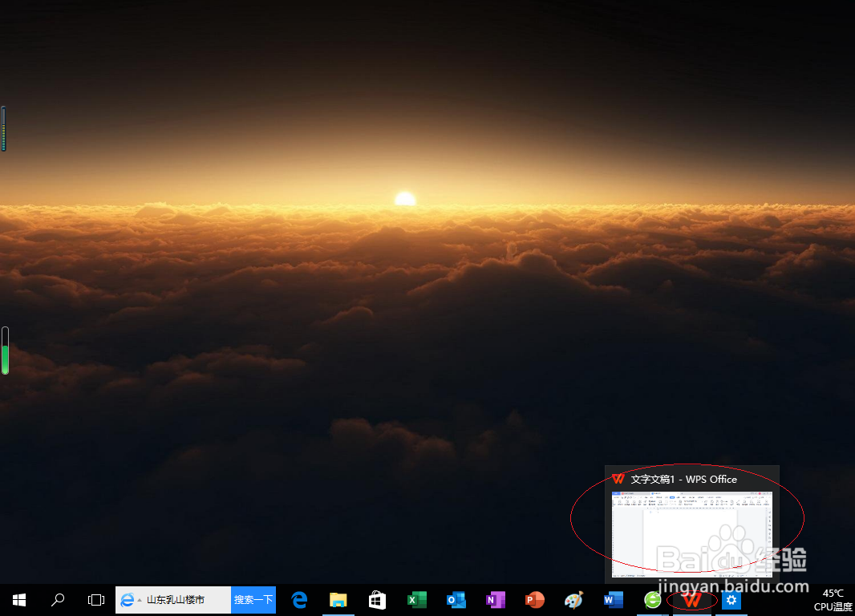
Task: Click the WPS Office taskbar icon
Action: [x=691, y=600]
